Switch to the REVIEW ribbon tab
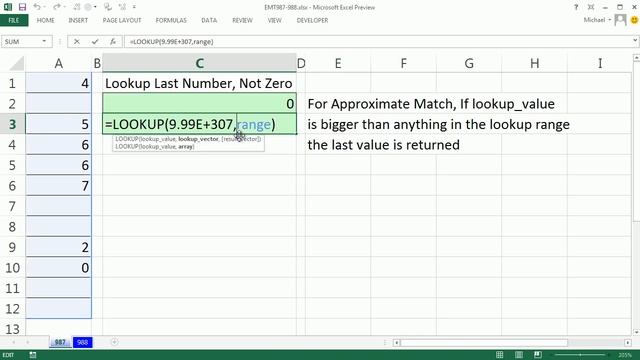The height and width of the screenshot is (360, 640). coord(242,20)
